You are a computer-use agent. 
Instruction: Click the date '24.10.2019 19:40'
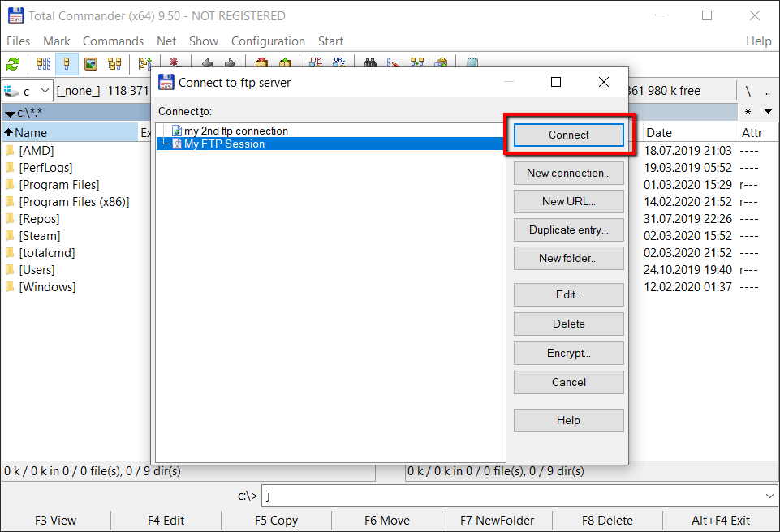pos(688,270)
